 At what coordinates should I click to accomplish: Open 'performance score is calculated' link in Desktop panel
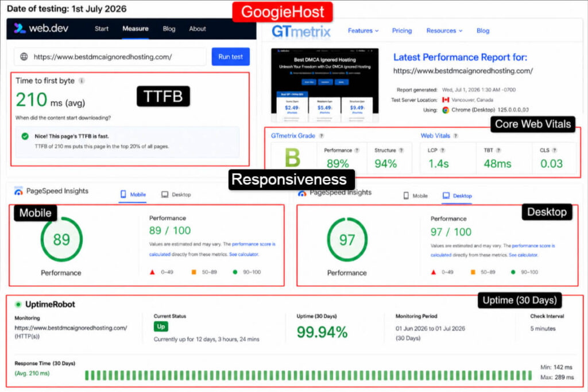pyautogui.click(x=493, y=251)
